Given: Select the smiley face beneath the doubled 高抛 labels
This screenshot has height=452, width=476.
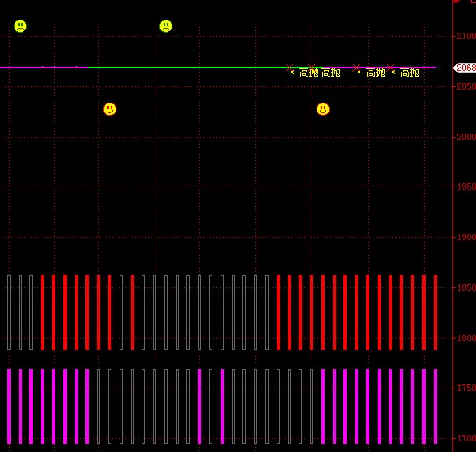Looking at the screenshot, I should [x=323, y=109].
